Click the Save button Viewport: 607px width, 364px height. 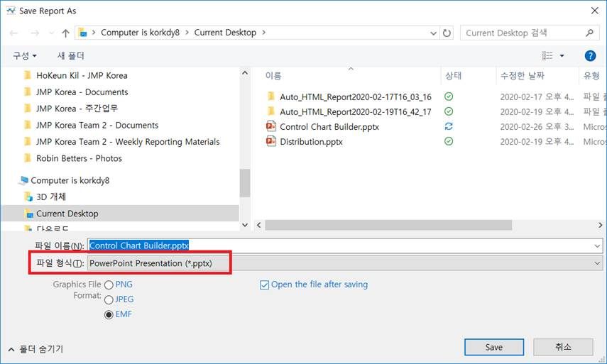click(494, 347)
